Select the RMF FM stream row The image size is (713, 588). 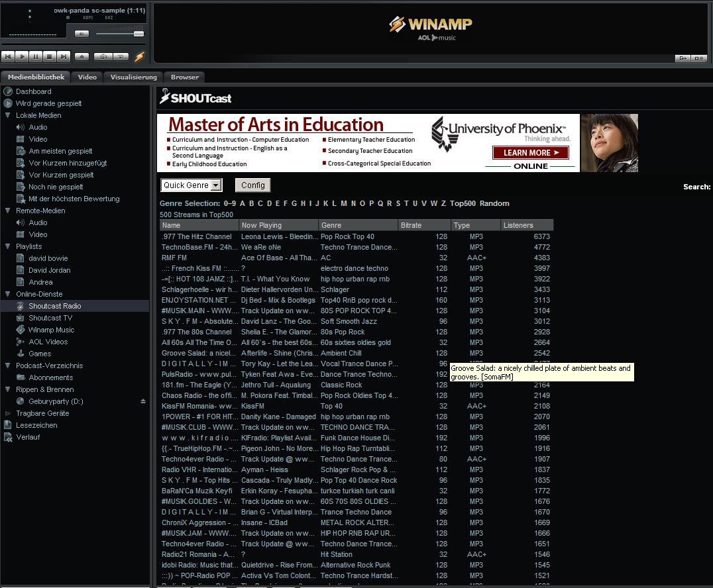click(356, 258)
